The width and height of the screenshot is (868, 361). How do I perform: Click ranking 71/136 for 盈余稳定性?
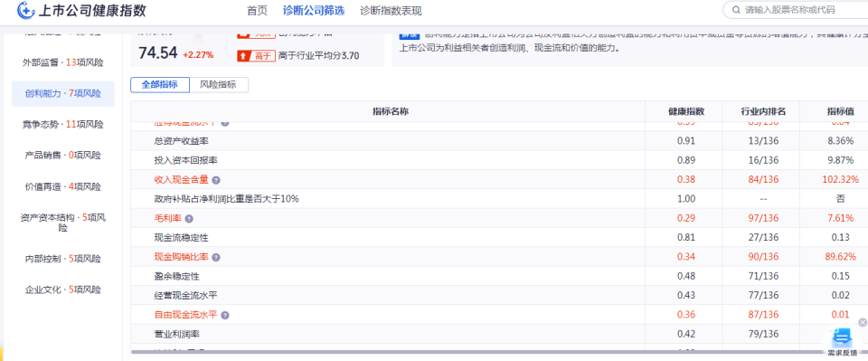[763, 276]
